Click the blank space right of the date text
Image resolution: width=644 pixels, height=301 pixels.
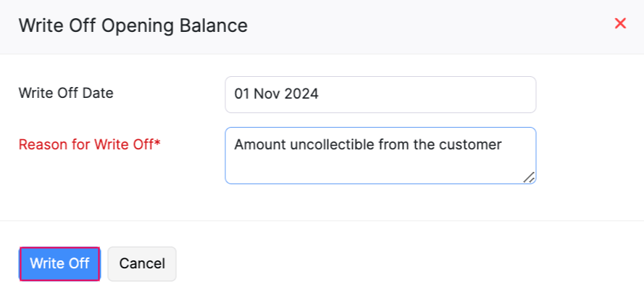(x=435, y=94)
